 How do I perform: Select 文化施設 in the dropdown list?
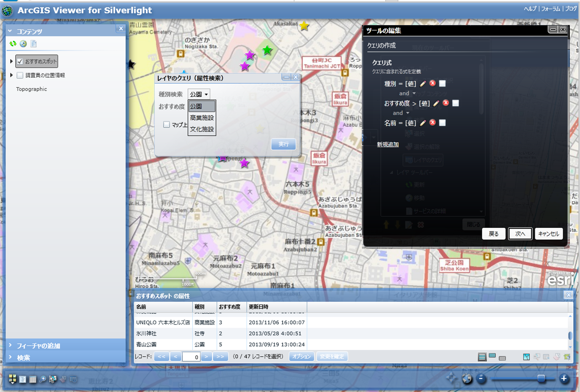tap(202, 129)
